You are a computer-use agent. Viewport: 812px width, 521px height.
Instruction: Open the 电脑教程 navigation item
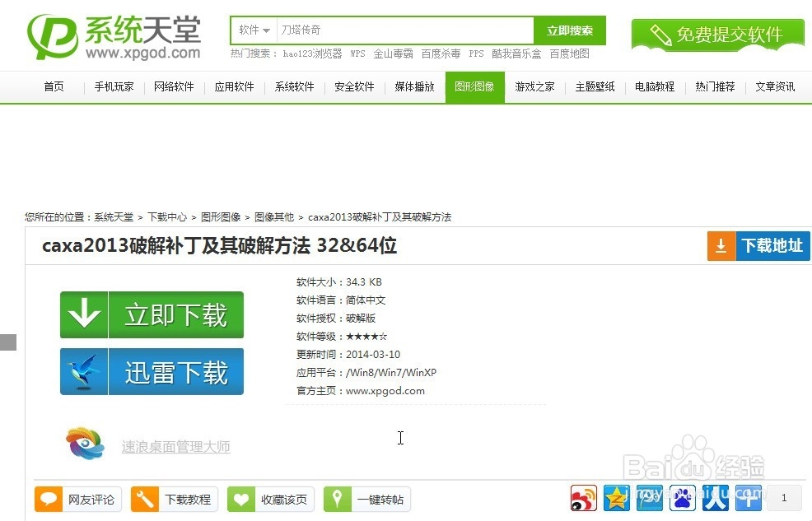pos(655,86)
